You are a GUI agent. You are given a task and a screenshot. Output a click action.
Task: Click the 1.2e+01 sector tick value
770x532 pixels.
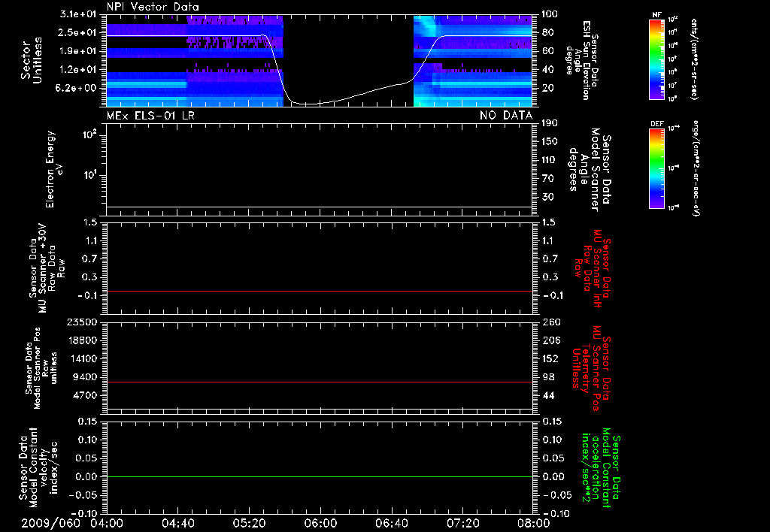pos(77,70)
